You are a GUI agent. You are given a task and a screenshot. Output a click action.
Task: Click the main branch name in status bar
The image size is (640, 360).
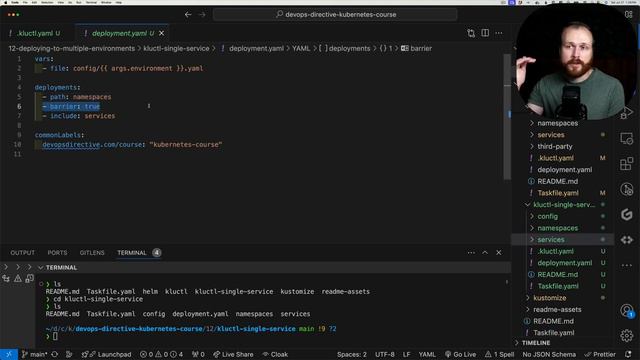point(34,354)
